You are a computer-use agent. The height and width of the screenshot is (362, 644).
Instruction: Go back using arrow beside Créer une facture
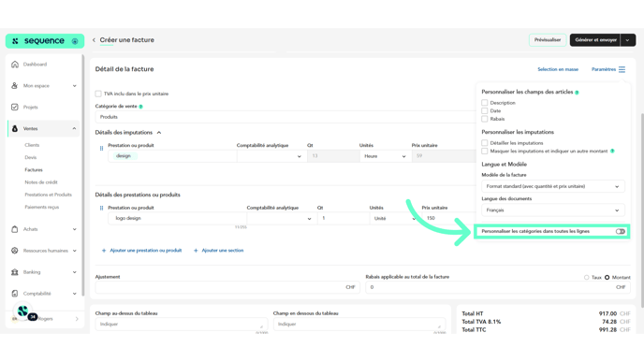tap(94, 40)
